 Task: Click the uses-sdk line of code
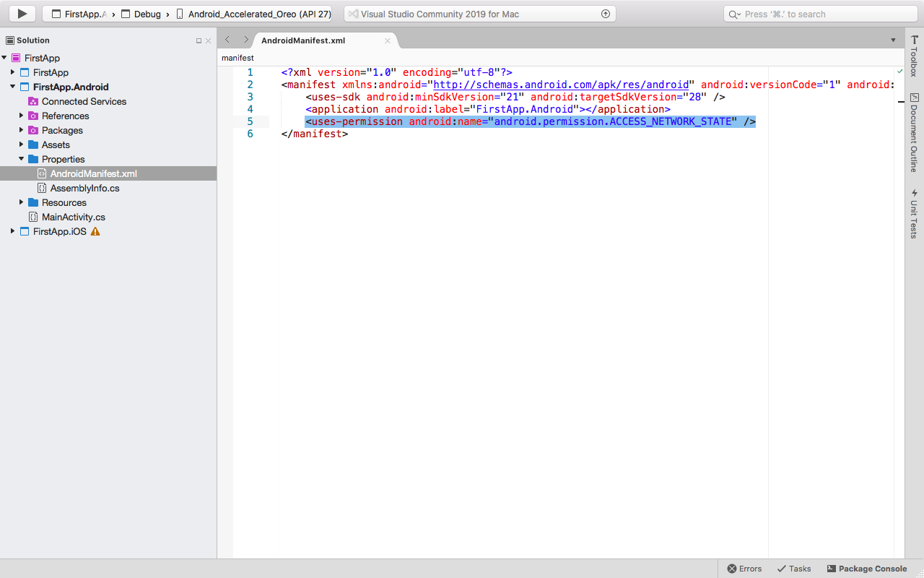click(515, 97)
